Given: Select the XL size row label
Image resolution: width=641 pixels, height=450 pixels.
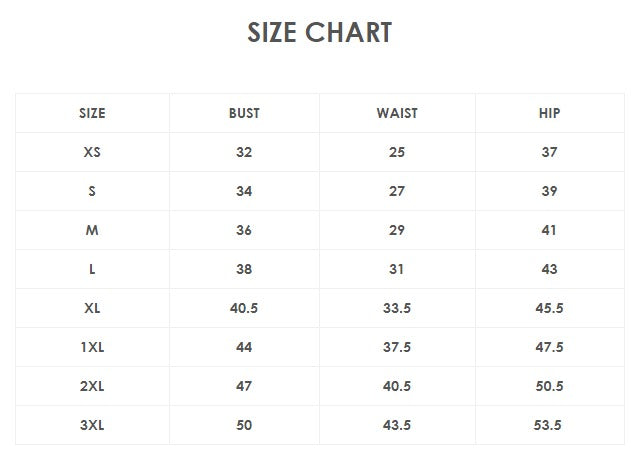Looking at the screenshot, I should 92,308.
